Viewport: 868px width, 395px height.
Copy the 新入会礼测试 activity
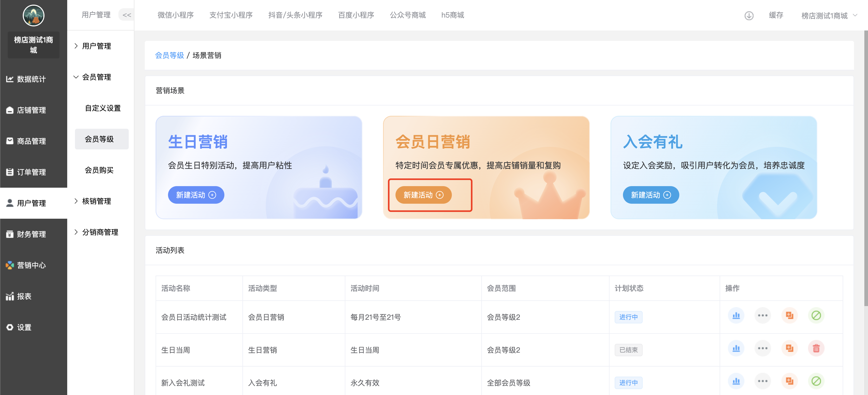789,381
